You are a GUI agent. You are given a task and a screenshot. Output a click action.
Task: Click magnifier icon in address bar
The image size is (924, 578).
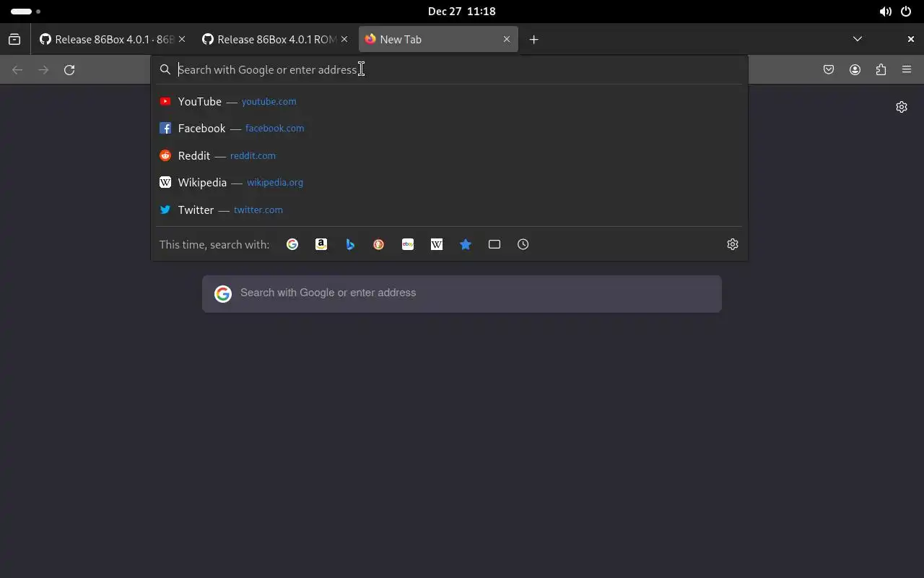click(165, 69)
